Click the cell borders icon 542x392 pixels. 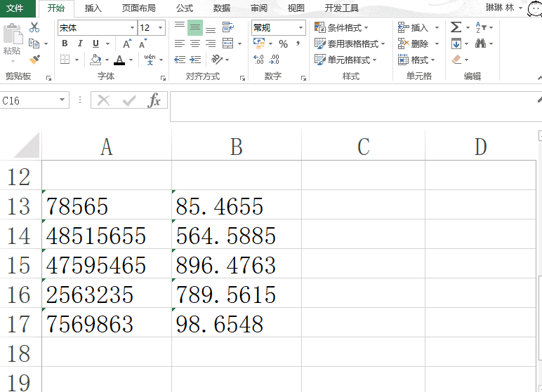click(x=65, y=60)
